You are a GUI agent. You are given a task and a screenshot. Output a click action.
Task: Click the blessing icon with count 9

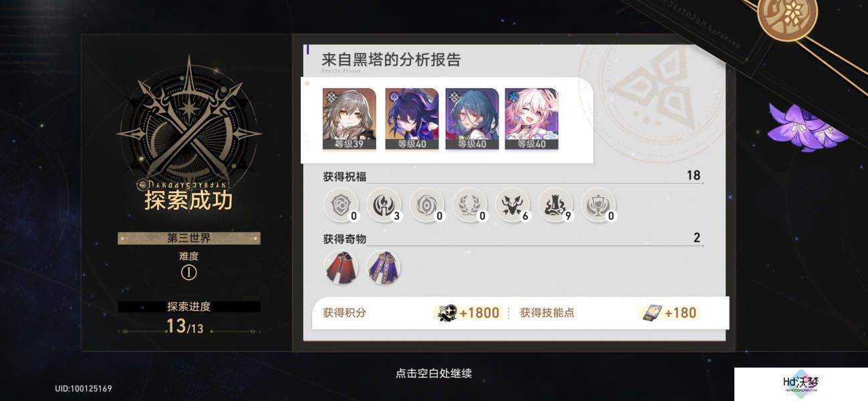point(555,204)
